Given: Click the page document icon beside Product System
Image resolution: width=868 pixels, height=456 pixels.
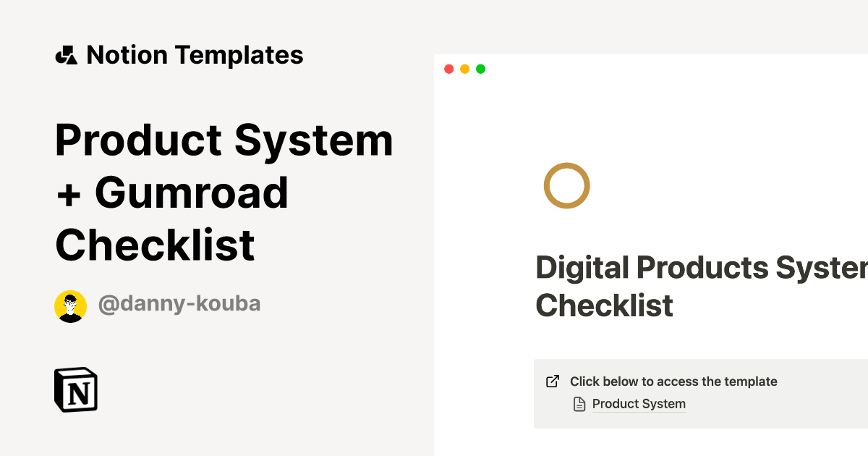Looking at the screenshot, I should (579, 405).
